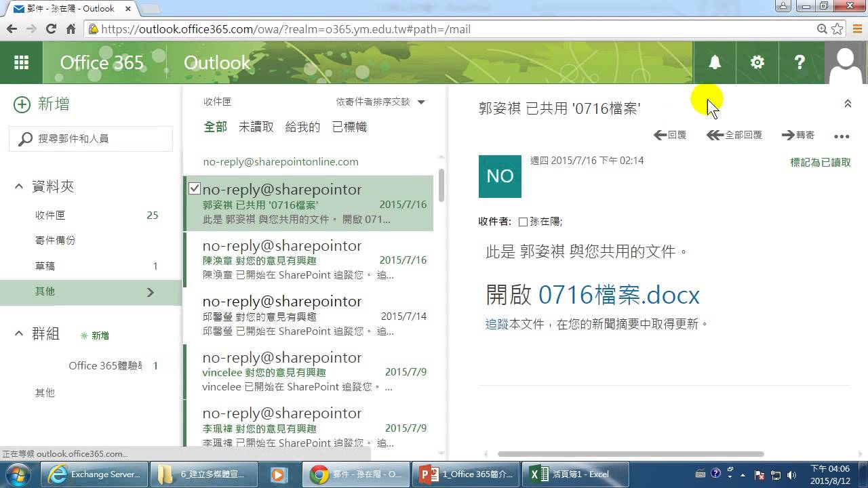Open the settings gear menu
Viewport: 868px width, 488px height.
pyautogui.click(x=757, y=62)
